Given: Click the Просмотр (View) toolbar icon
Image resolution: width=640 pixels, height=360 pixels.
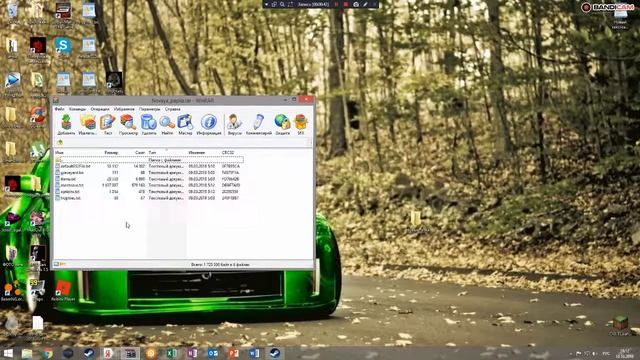Looking at the screenshot, I should point(128,124).
